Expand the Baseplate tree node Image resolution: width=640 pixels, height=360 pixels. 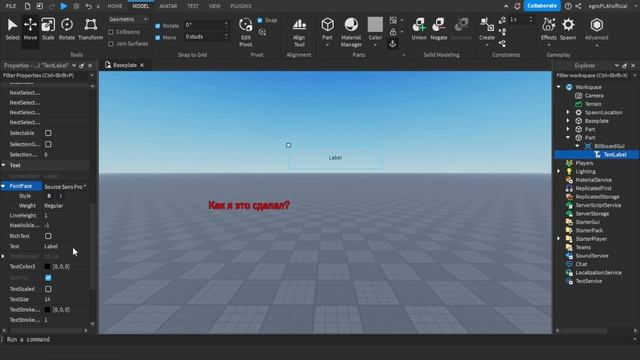click(x=568, y=121)
